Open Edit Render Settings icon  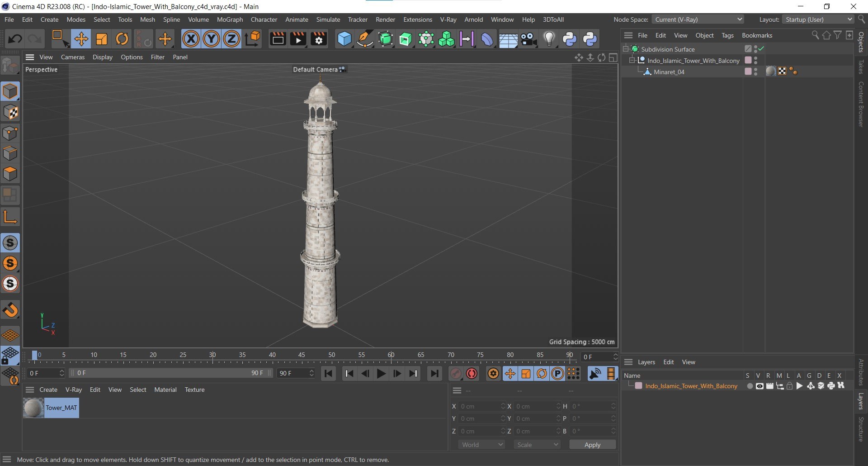319,39
